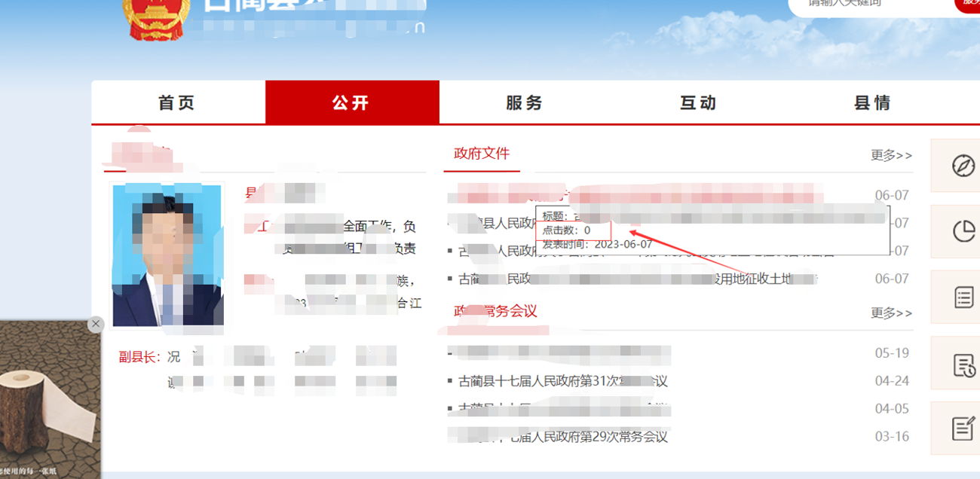Switch to the 互动 tab
The height and width of the screenshot is (479, 980).
699,103
